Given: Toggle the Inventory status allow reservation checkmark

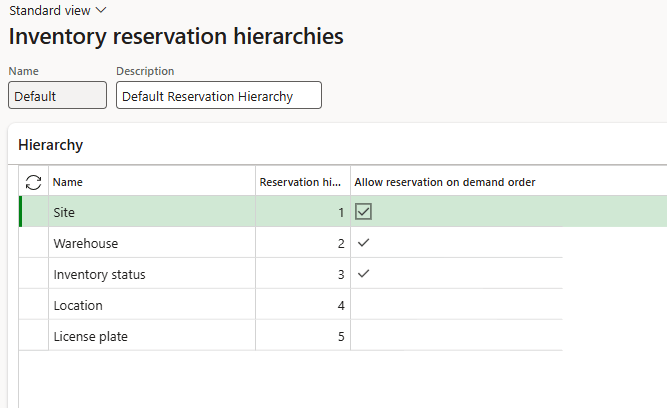Looking at the screenshot, I should [363, 274].
